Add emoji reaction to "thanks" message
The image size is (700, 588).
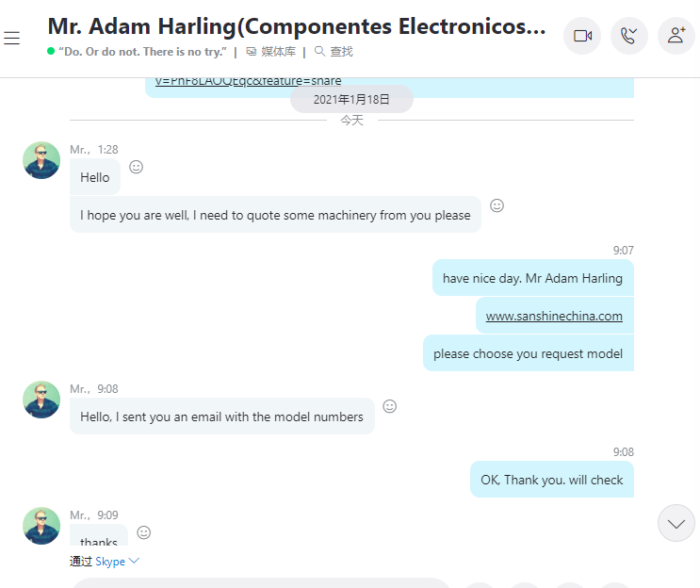pyautogui.click(x=144, y=532)
